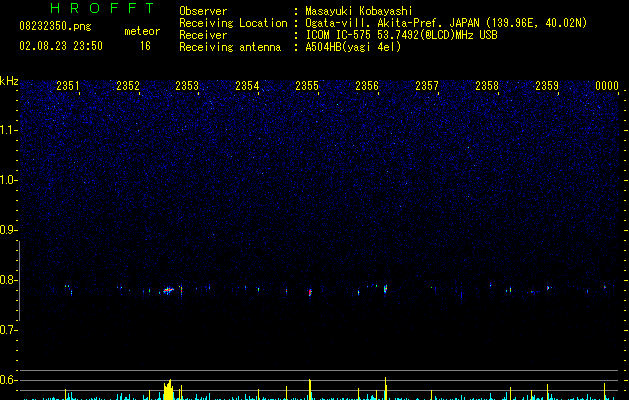Select ICOM IC-575 53.7492 MHz USB text
The width and height of the screenshot is (629, 400).
click(401, 35)
